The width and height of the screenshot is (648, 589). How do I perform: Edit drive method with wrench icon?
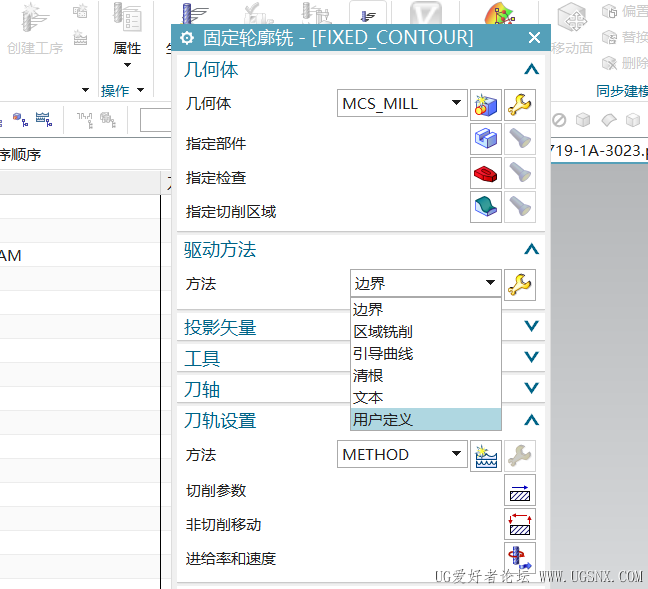(x=520, y=285)
